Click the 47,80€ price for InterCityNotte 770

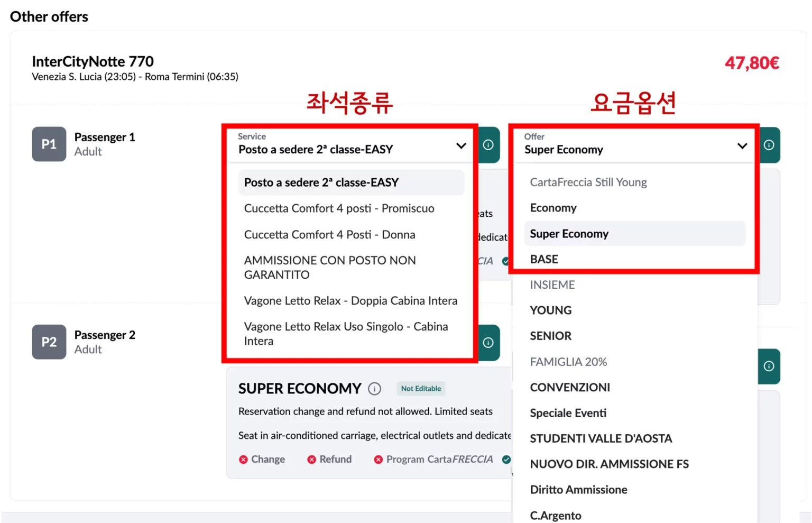(752, 62)
